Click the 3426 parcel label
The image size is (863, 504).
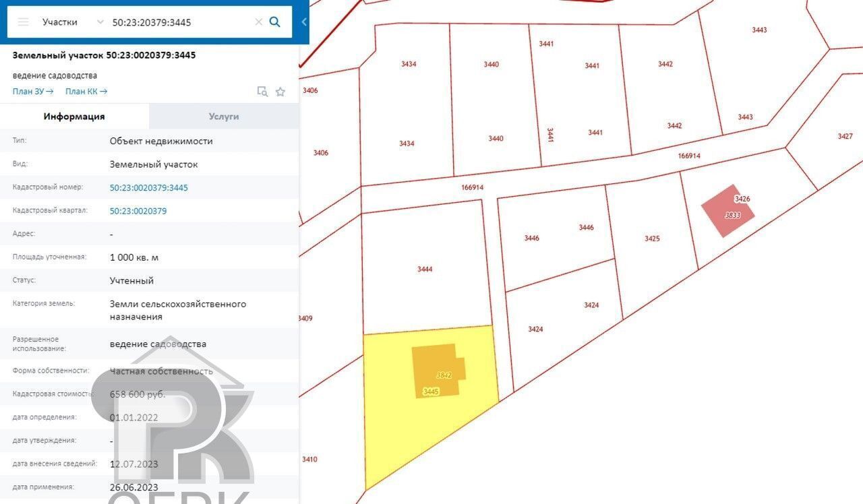point(742,199)
